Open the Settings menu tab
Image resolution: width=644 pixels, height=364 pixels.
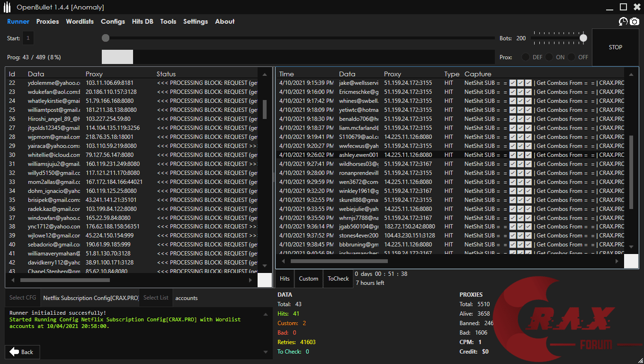pyautogui.click(x=196, y=21)
